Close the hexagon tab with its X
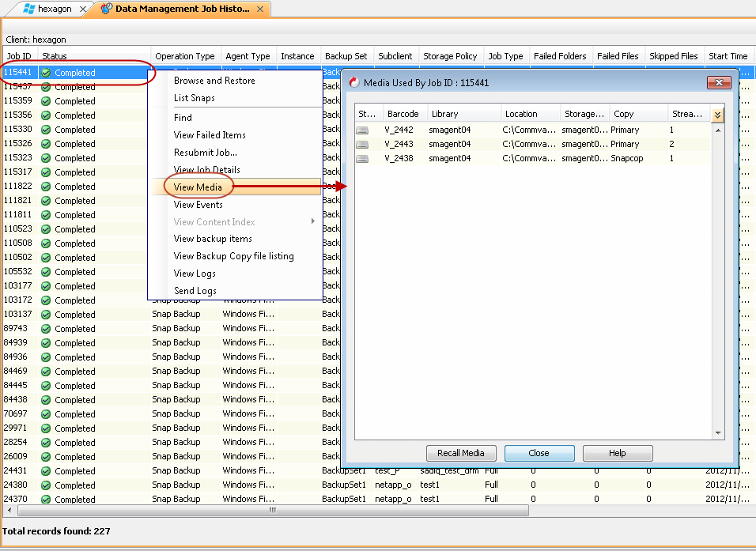 click(x=84, y=9)
